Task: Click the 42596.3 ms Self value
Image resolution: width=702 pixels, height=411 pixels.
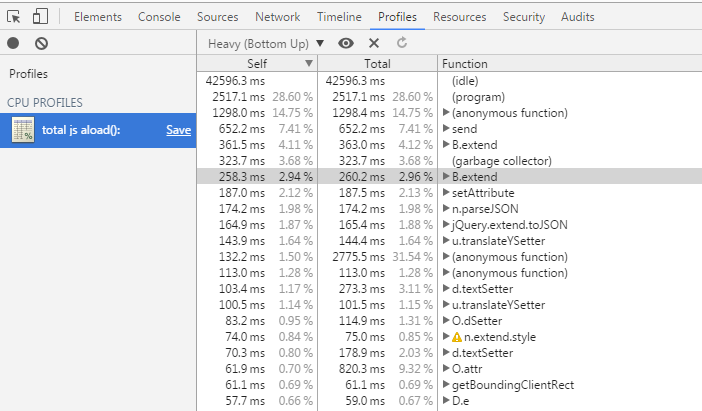Action: pyautogui.click(x=235, y=81)
